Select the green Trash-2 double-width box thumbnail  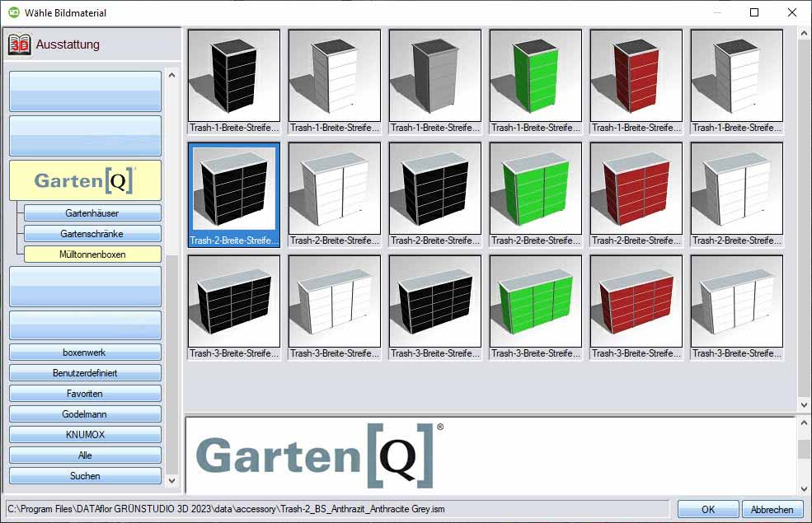click(535, 189)
